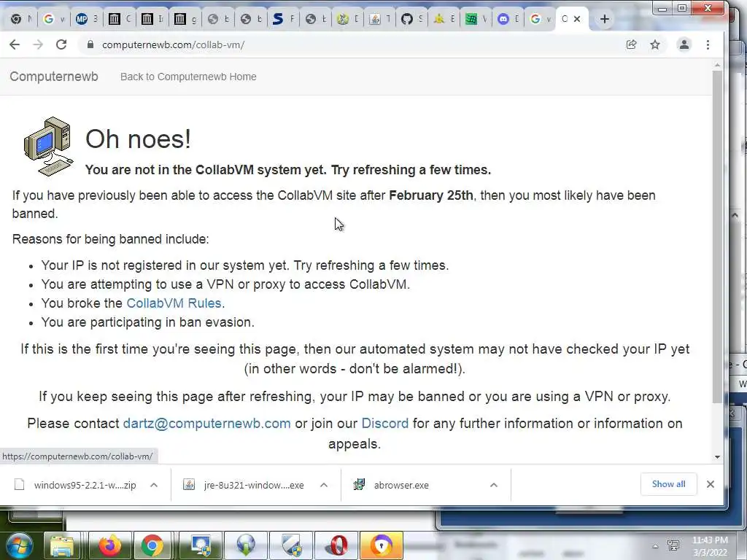Show all downloads
747x560 pixels.
[668, 484]
